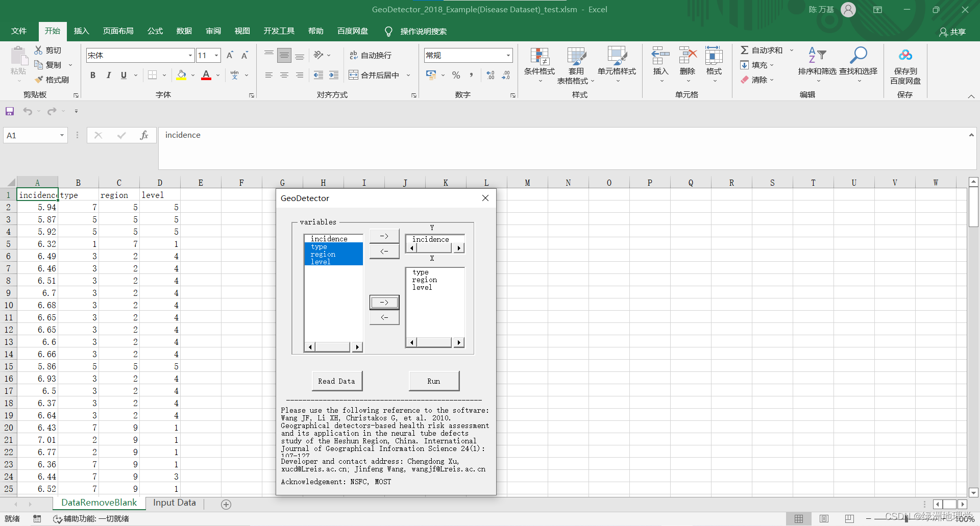Switch to page layout view in status bar
The width and height of the screenshot is (980, 526).
(824, 519)
